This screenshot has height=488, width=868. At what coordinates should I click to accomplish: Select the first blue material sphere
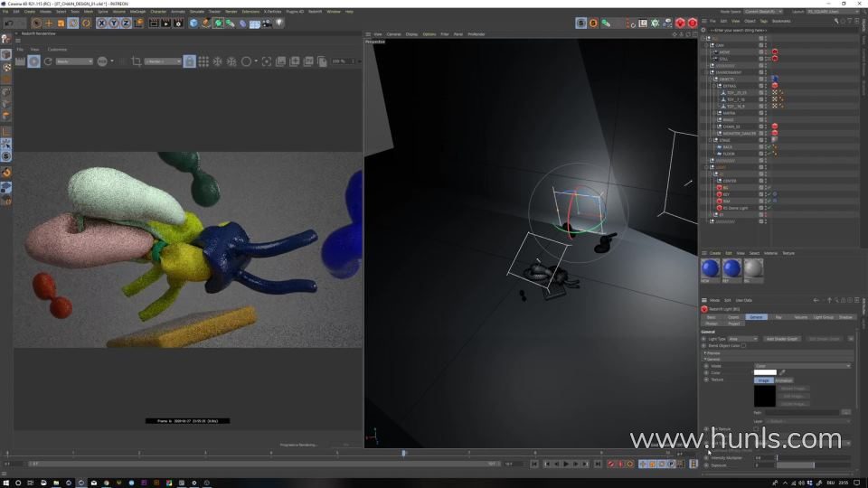[x=711, y=268]
